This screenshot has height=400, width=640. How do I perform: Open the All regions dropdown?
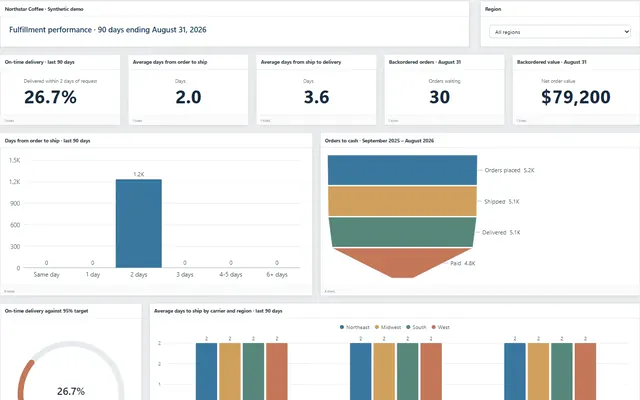[560, 32]
